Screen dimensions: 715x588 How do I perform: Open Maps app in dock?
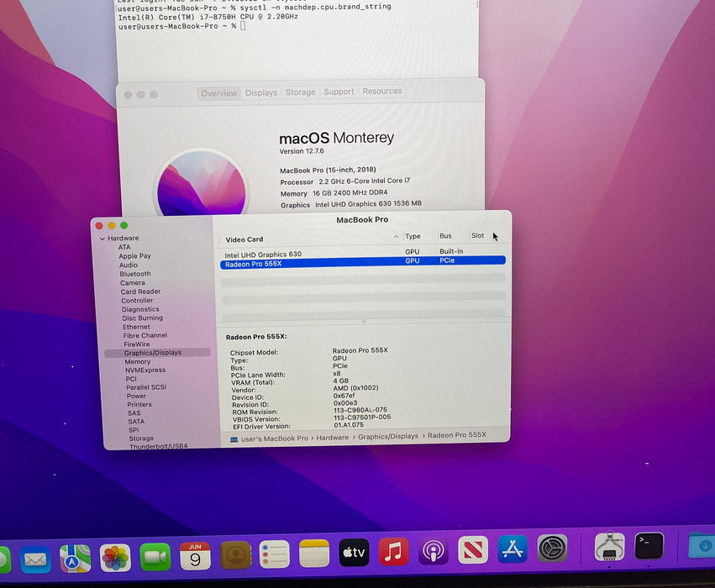click(x=76, y=559)
